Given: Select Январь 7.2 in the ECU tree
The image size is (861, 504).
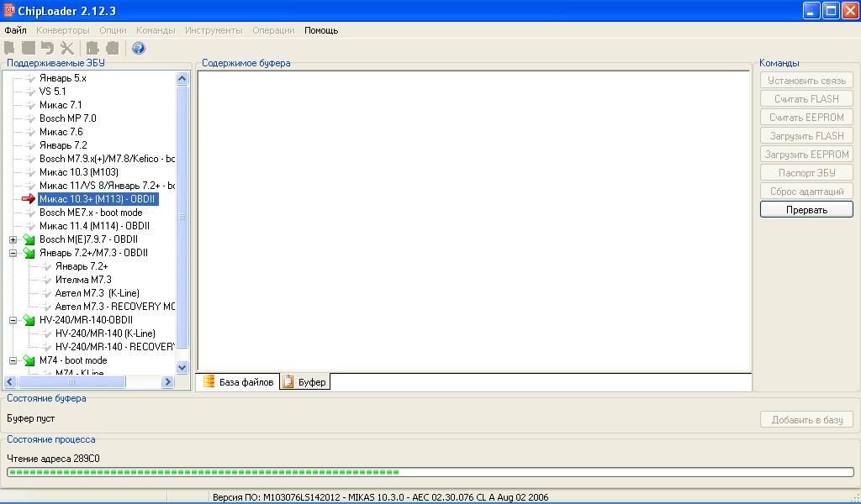Looking at the screenshot, I should click(x=63, y=145).
